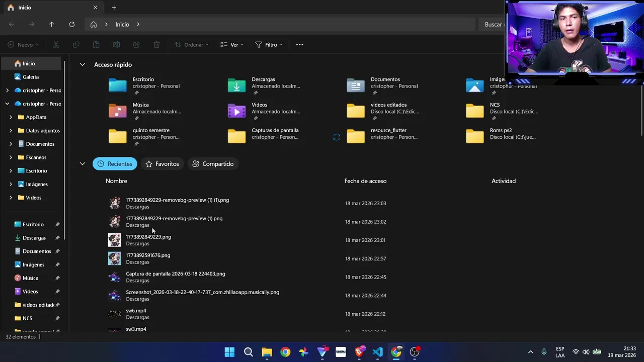Click the Refresh button in navigation bar
644x362 pixels.
[72, 24]
